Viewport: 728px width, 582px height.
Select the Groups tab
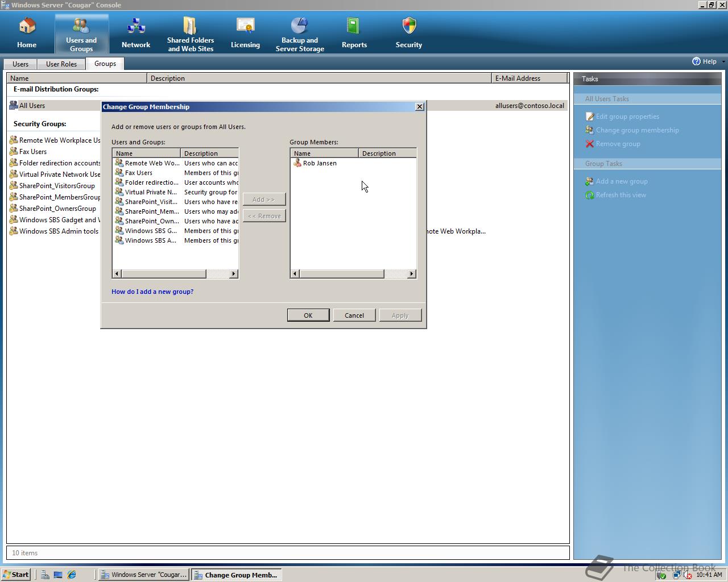[105, 64]
